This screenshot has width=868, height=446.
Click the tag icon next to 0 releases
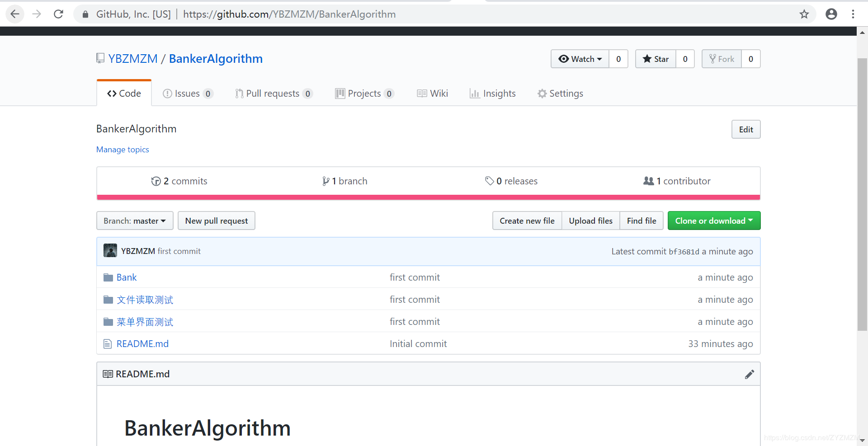point(489,181)
